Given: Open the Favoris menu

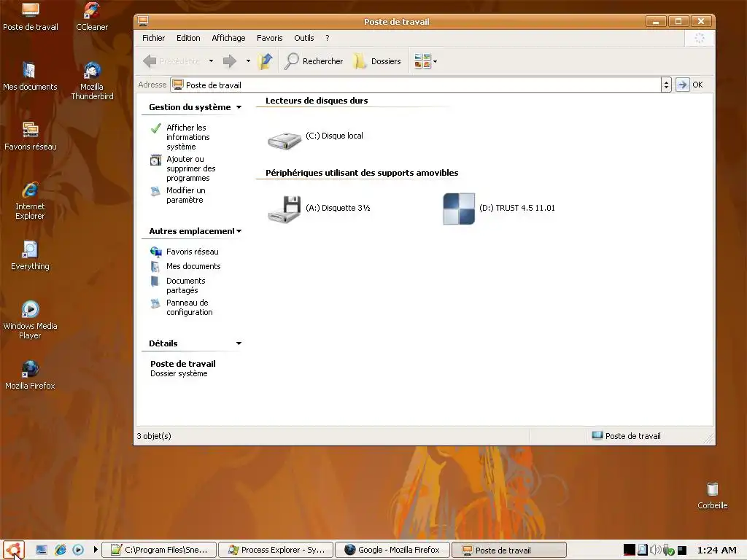Looking at the screenshot, I should coord(270,38).
